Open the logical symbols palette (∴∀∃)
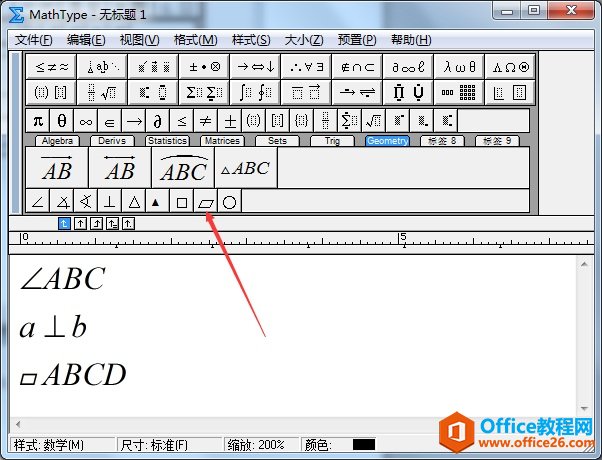The image size is (602, 460). pos(306,67)
